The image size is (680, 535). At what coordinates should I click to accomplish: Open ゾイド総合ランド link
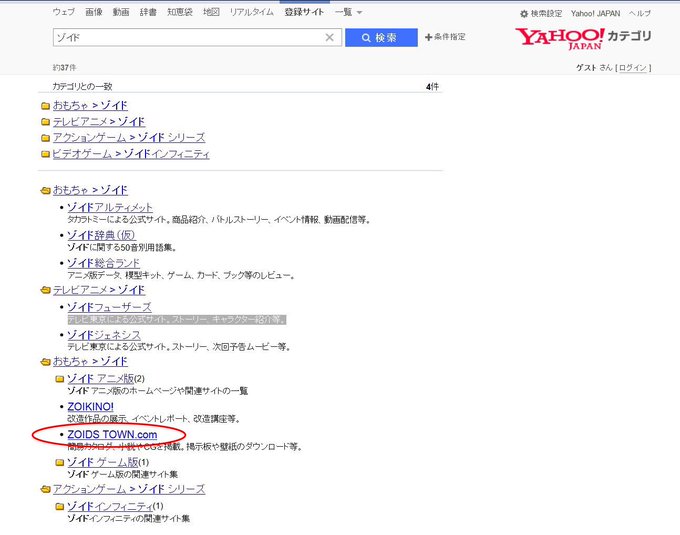[x=103, y=263]
